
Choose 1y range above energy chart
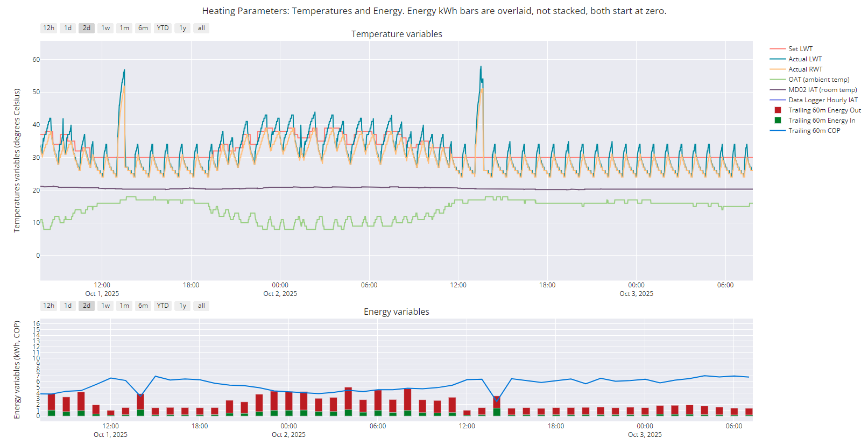(182, 306)
